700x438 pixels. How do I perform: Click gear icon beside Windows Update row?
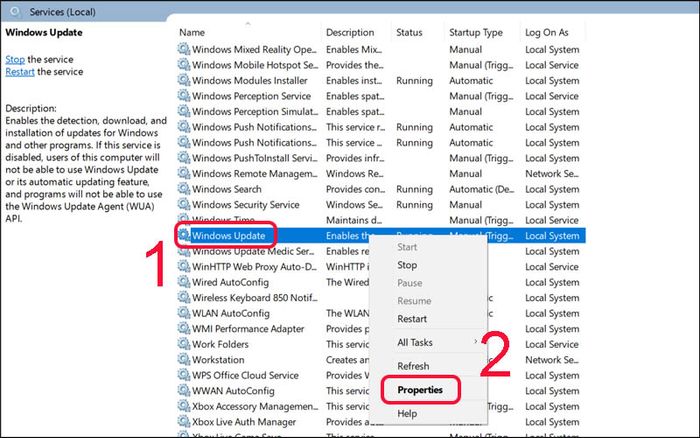pyautogui.click(x=183, y=235)
